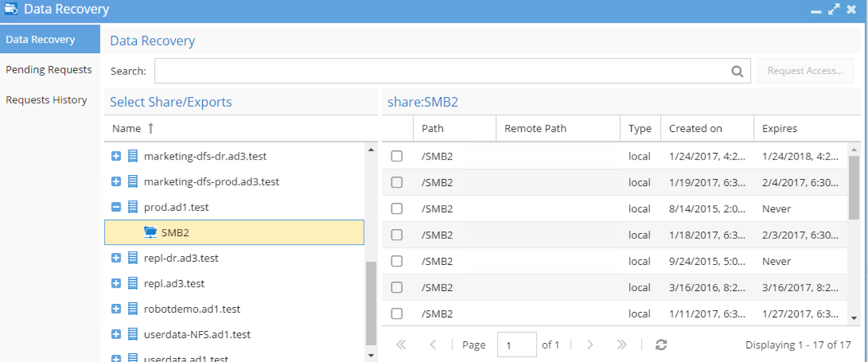The height and width of the screenshot is (362, 868).
Task: Click the Name column sort arrow
Action: [x=151, y=128]
